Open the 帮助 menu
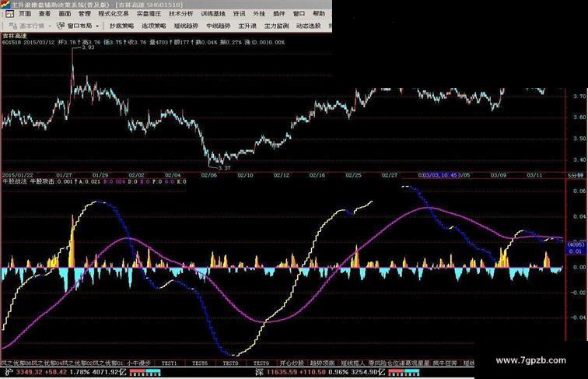This screenshot has height=379, width=588. point(319,14)
